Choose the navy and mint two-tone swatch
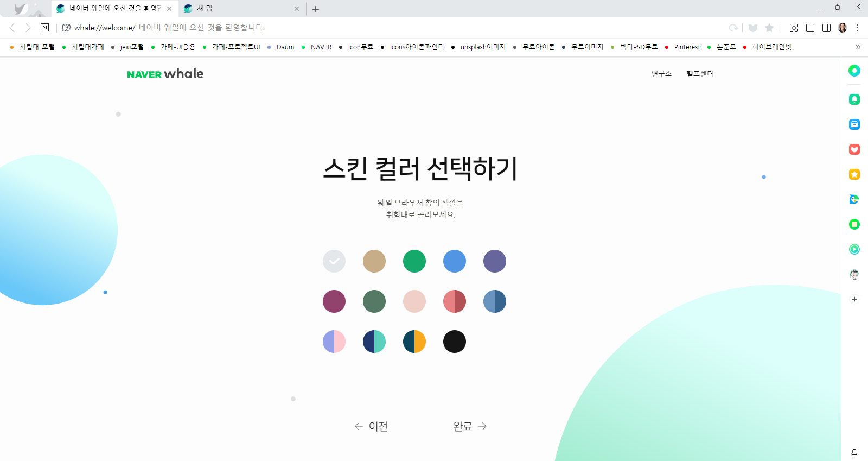Screen dimensions: 868x461 tap(374, 342)
